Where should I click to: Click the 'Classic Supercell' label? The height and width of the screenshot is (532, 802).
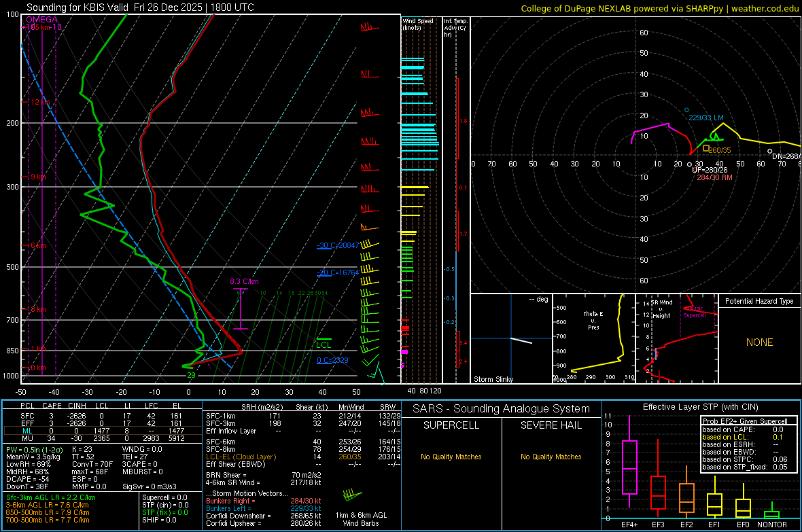point(695,312)
